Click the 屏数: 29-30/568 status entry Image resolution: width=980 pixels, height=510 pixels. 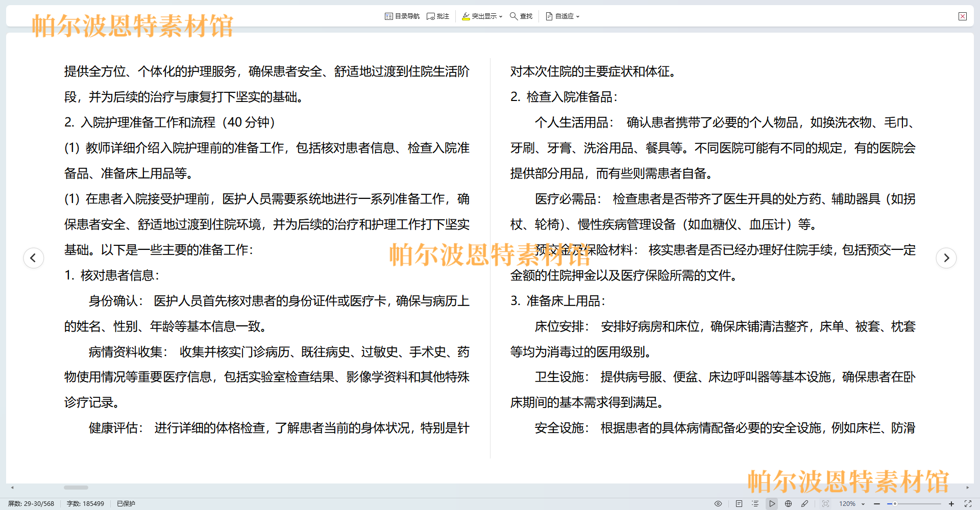tap(31, 503)
